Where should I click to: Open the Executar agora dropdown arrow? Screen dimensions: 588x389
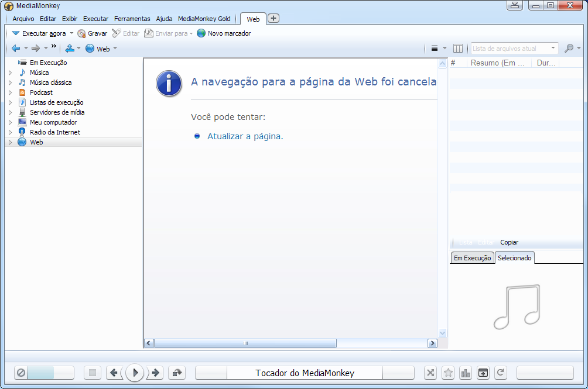click(x=72, y=34)
